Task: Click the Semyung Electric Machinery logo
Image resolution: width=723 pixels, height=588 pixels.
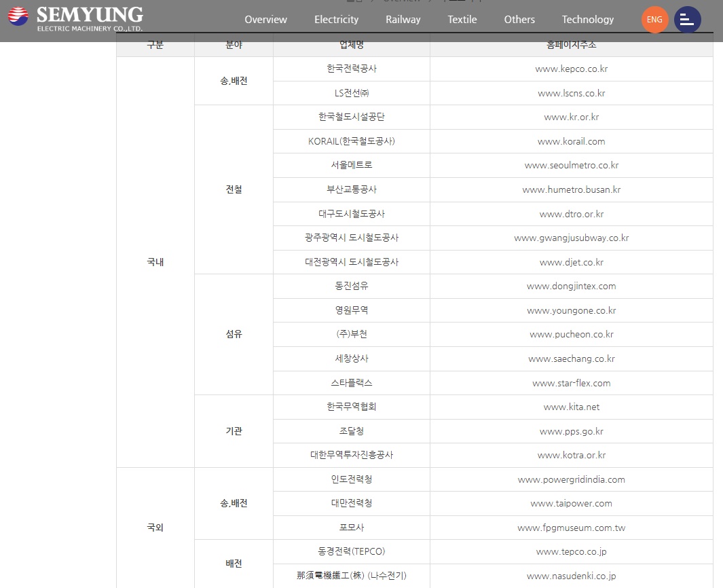Action: pyautogui.click(x=75, y=19)
